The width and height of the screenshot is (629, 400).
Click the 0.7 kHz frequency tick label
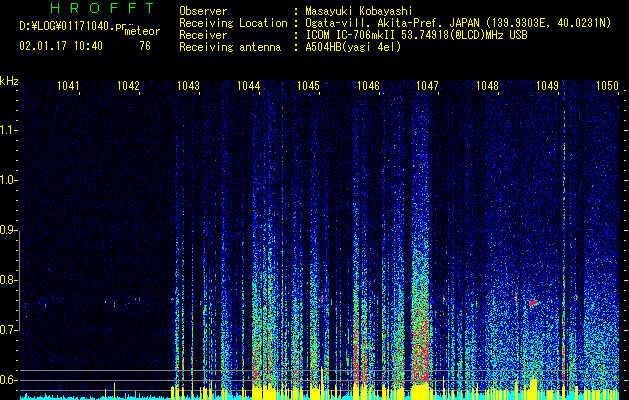tap(7, 330)
